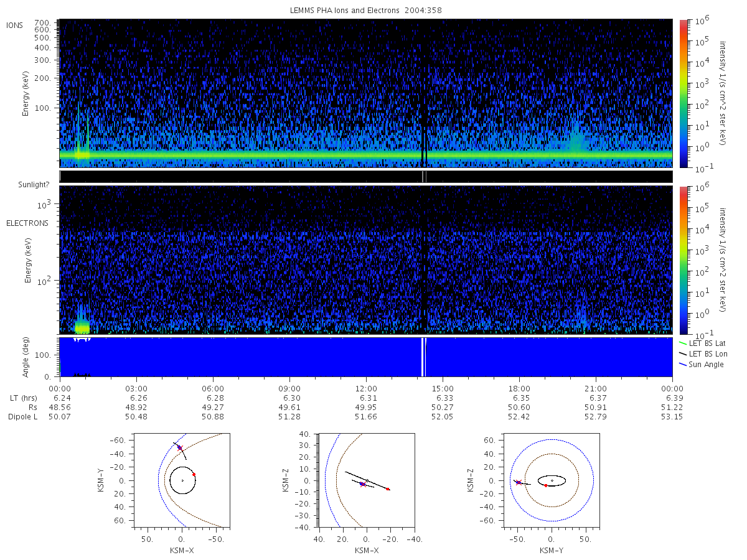747x560 pixels.
Task: Click the "IONS" panel label
Action: 16,25
